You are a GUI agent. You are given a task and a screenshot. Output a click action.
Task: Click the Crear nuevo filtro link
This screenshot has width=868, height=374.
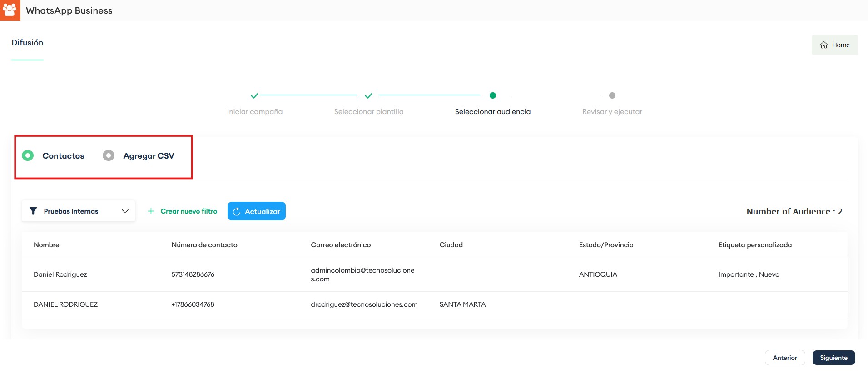point(188,211)
